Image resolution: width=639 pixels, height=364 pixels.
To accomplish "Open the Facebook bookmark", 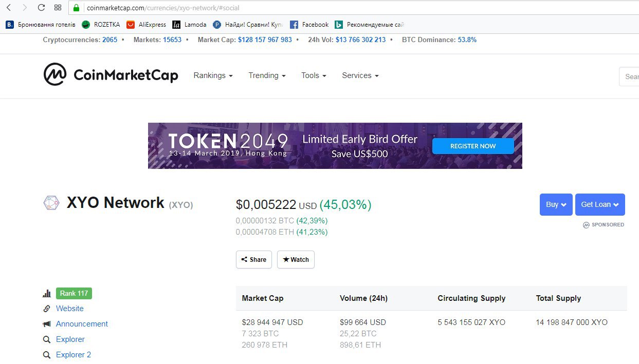I will [309, 25].
